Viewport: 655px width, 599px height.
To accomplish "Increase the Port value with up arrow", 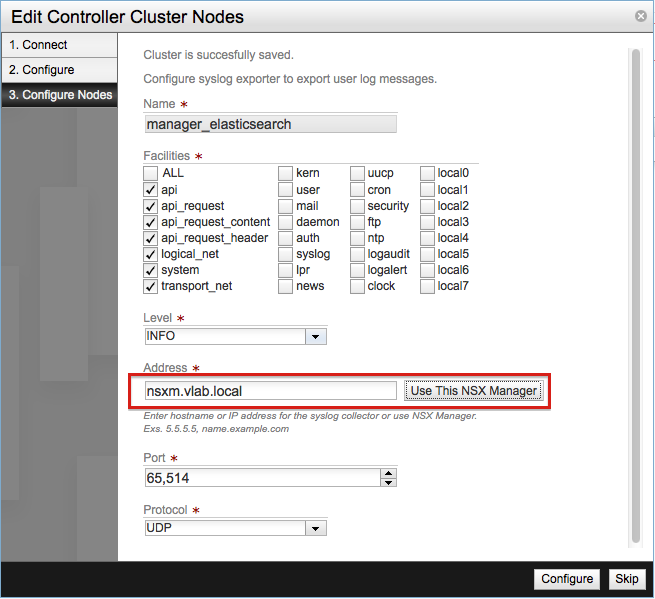I will (389, 473).
